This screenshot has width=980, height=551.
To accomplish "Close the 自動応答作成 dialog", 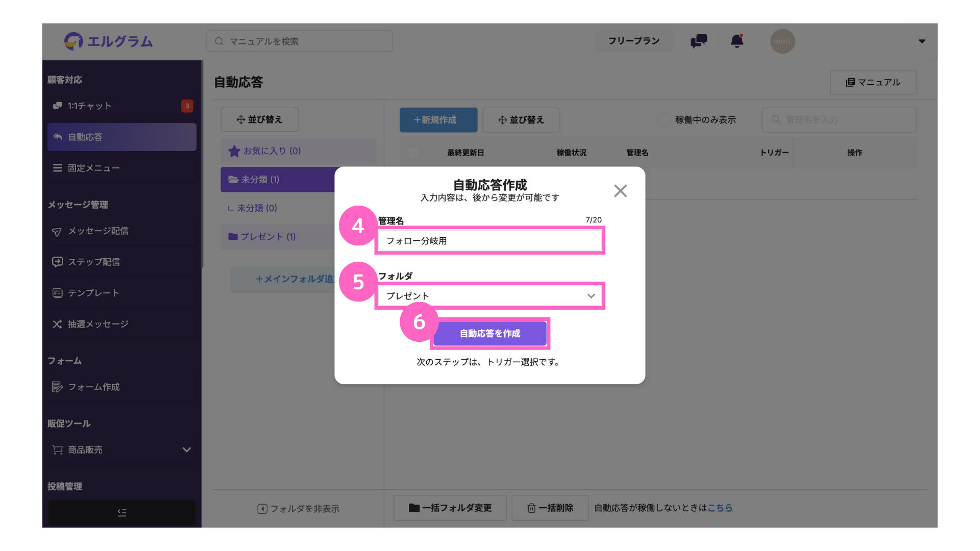I will pyautogui.click(x=620, y=191).
